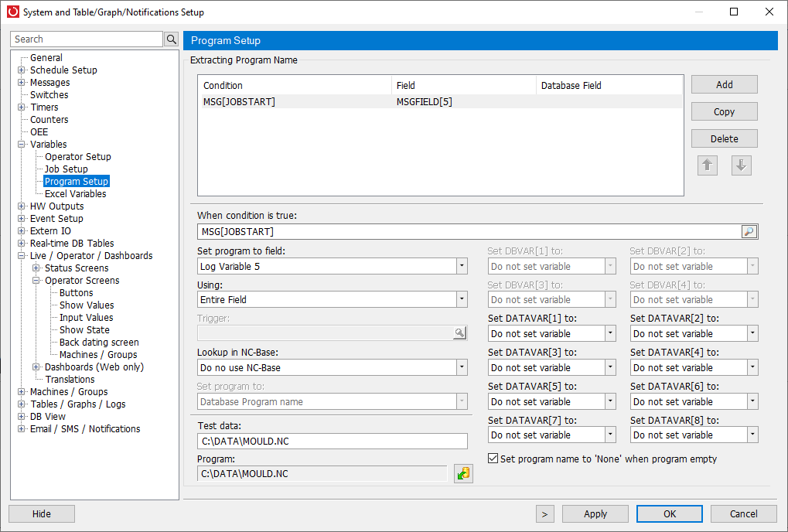Open Show Values tree item
The height and width of the screenshot is (532, 788).
[x=87, y=305]
